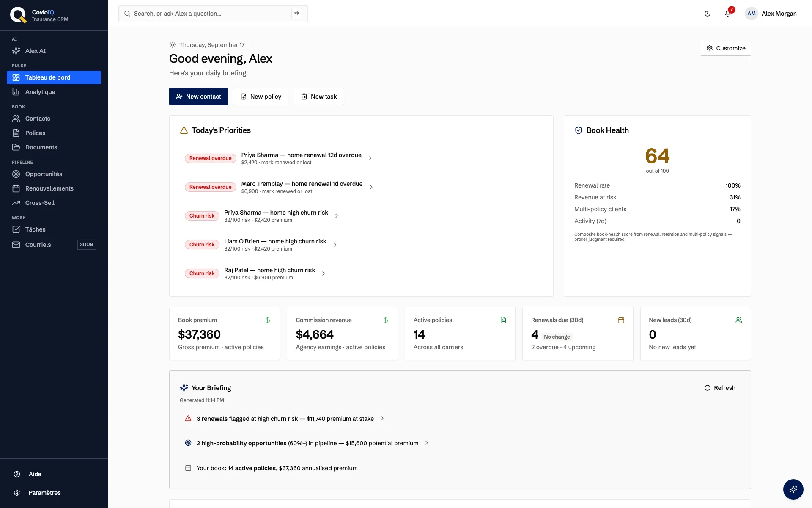
Task: Navigate to Renouvellements
Action: (54, 188)
